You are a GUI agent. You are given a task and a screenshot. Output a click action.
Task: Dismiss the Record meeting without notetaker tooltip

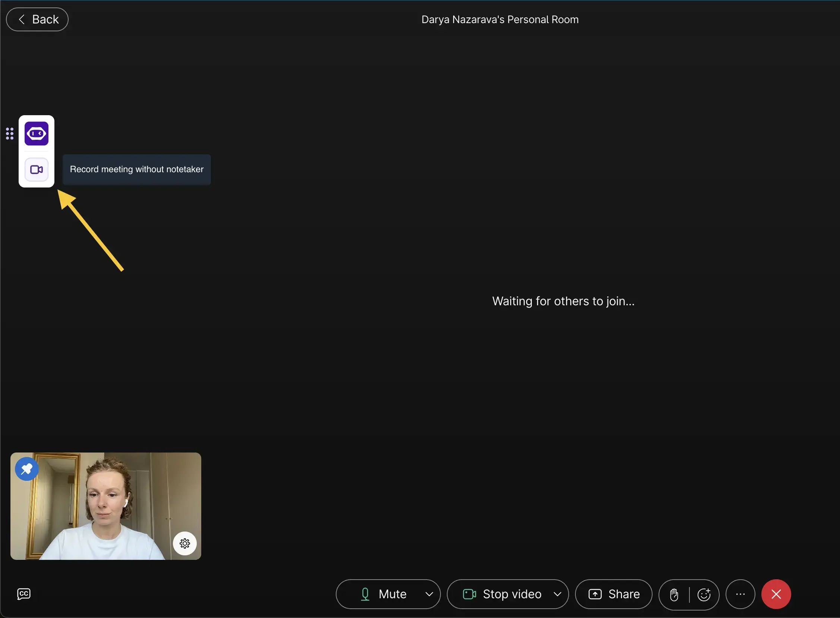pos(136,170)
